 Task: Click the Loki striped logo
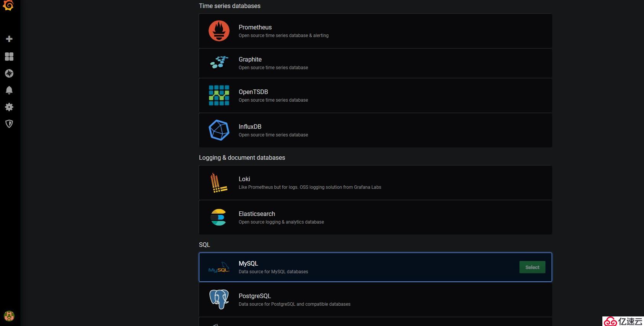tap(219, 183)
